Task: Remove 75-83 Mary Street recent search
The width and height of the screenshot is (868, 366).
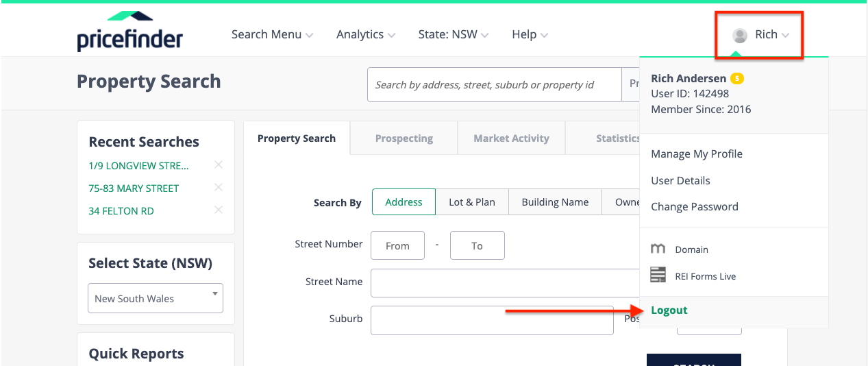Action: click(x=219, y=187)
